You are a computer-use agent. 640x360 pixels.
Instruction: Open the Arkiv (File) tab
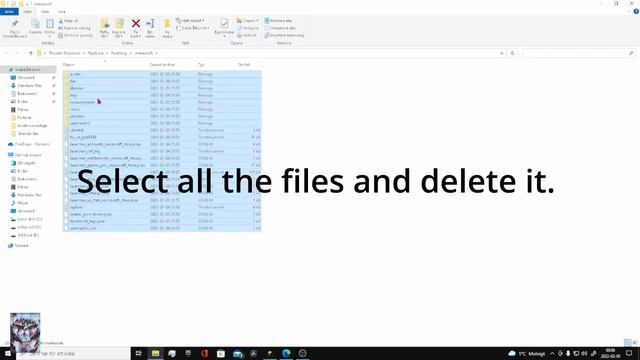tap(9, 11)
